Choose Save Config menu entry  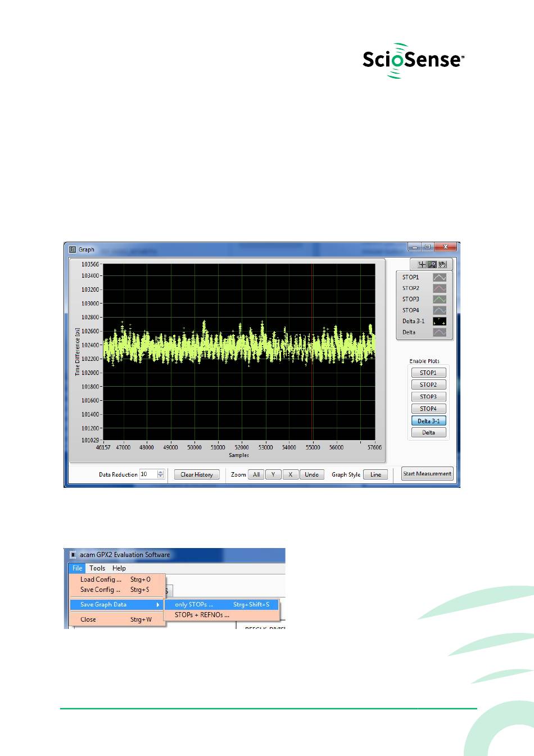coord(117,590)
